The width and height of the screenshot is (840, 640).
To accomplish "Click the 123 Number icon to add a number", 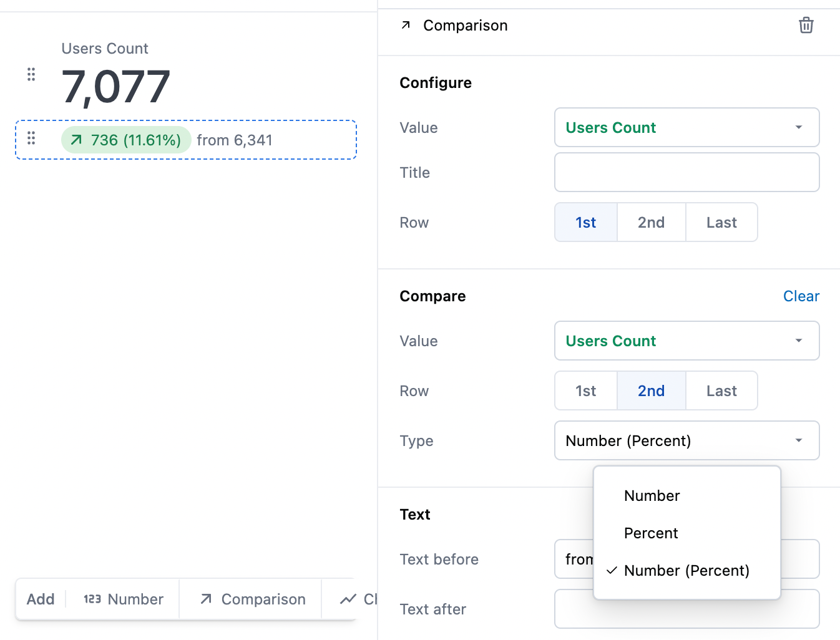I will [92, 599].
